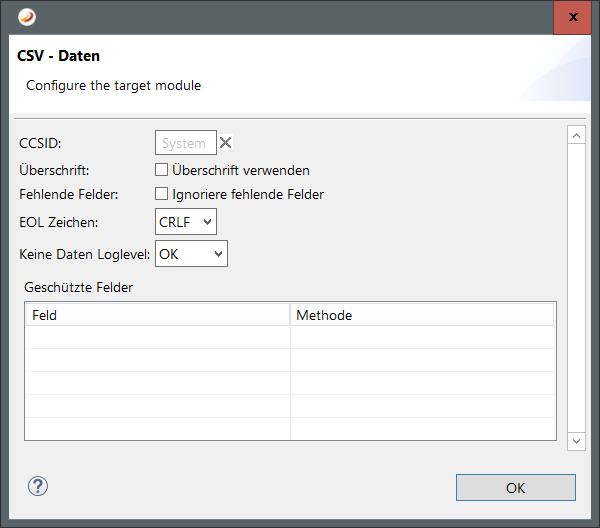Toggle the Ignoriere fehlende Felder checkbox
Image resolution: width=600 pixels, height=528 pixels.
click(x=161, y=194)
